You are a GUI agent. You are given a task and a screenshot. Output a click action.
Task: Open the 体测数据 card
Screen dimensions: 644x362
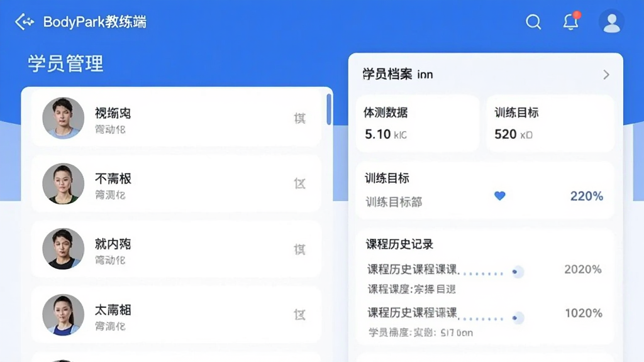pos(418,124)
